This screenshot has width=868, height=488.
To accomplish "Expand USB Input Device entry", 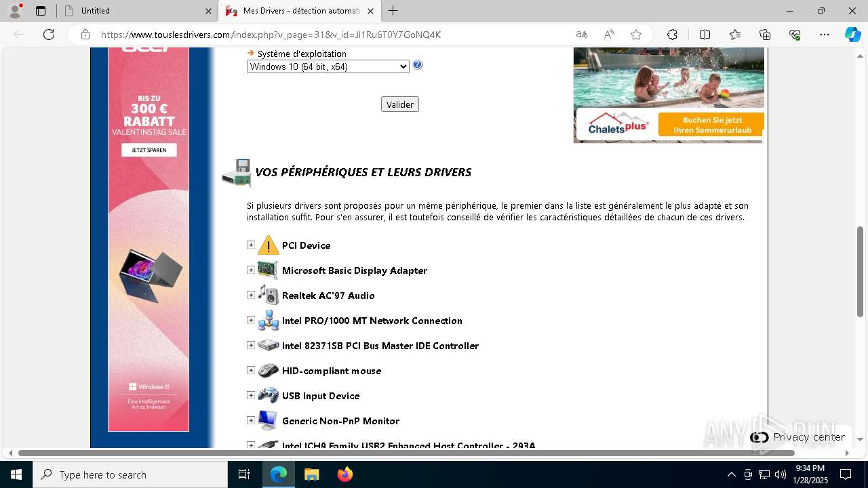I will (x=251, y=395).
